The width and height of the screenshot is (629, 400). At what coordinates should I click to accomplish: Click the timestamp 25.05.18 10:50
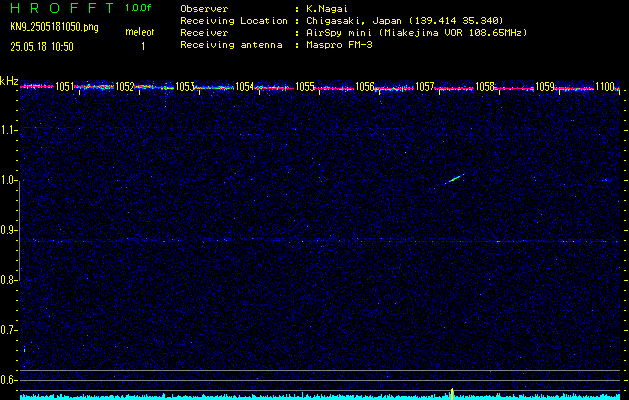click(x=42, y=47)
